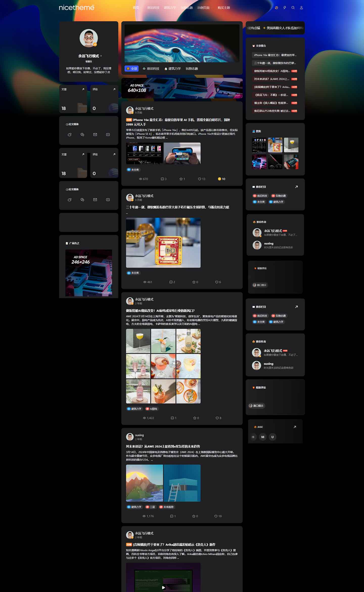The height and width of the screenshot is (592, 364).
Task: Click the search icon in the header
Action: coord(293,8)
